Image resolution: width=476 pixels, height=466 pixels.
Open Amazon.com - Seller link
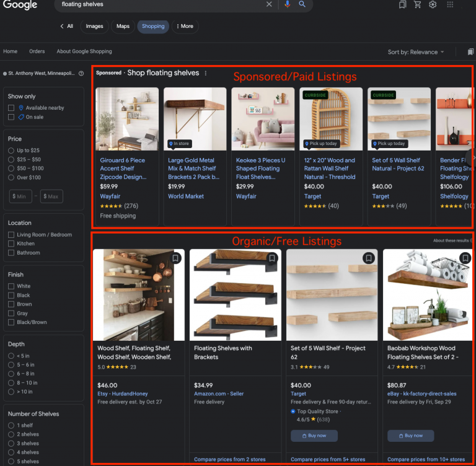click(x=219, y=393)
